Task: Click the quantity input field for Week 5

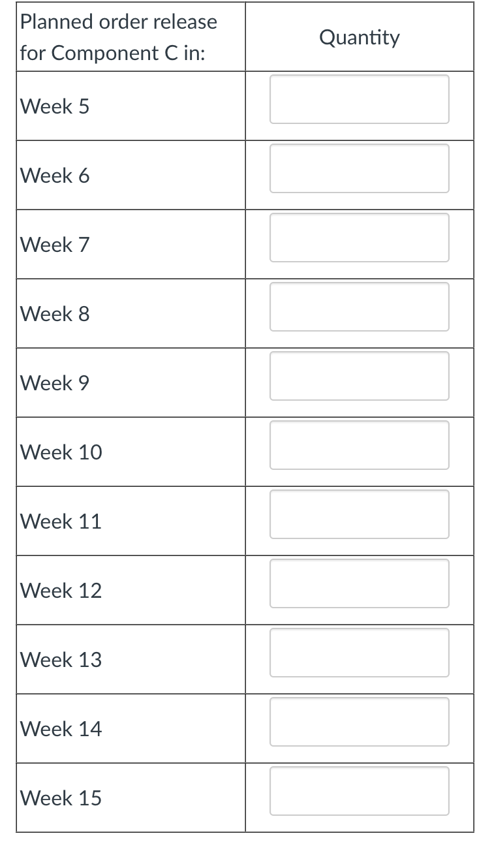Action: [x=359, y=99]
